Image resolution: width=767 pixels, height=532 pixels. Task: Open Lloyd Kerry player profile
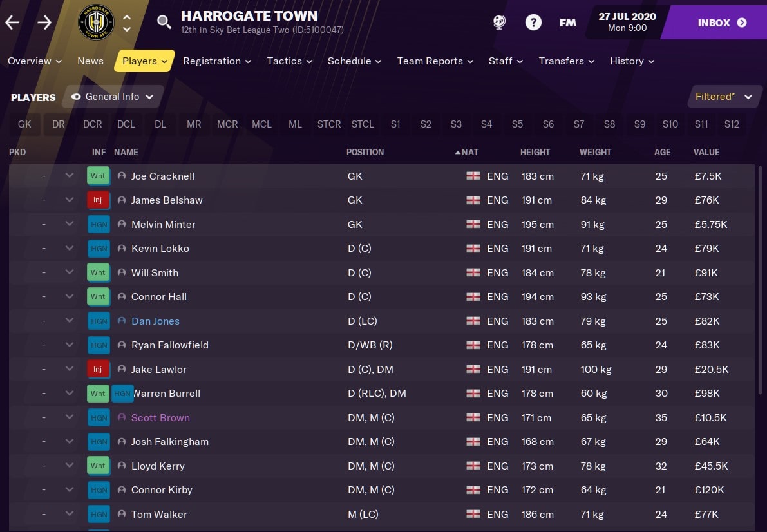(158, 466)
